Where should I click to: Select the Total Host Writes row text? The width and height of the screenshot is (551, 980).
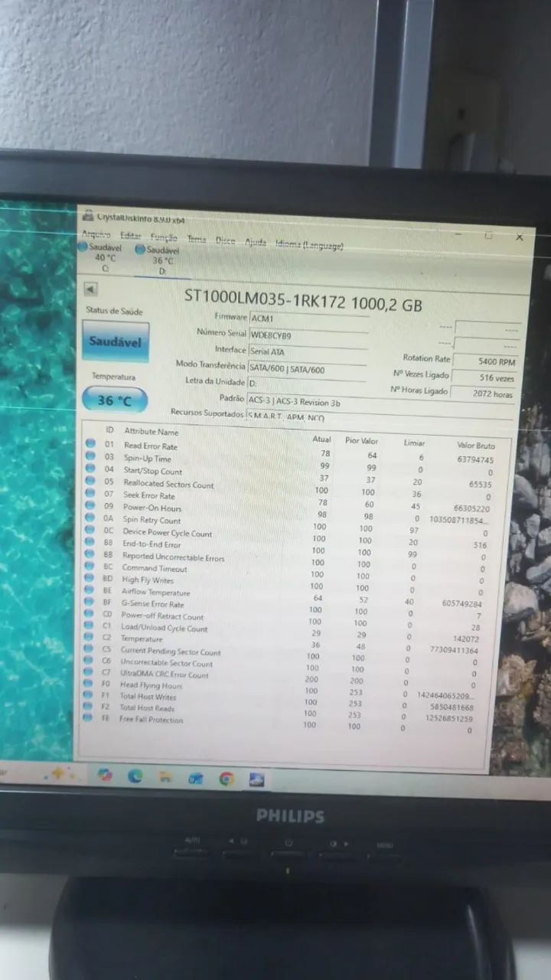pos(148,697)
